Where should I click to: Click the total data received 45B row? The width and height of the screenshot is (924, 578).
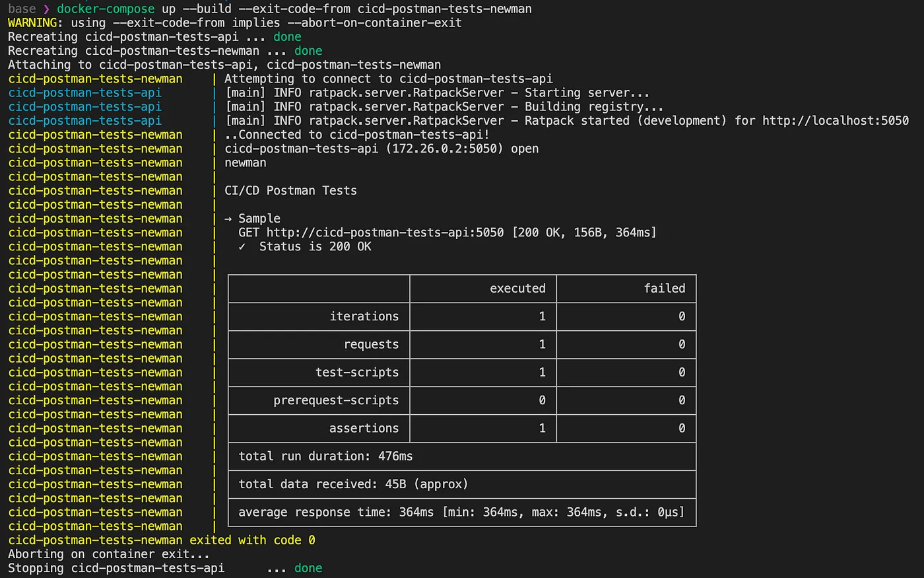353,484
